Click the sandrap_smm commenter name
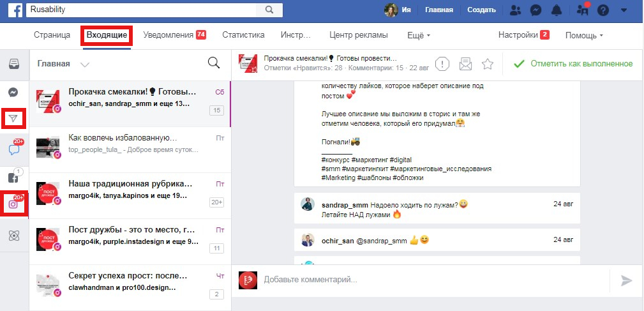644x311 pixels. point(345,204)
